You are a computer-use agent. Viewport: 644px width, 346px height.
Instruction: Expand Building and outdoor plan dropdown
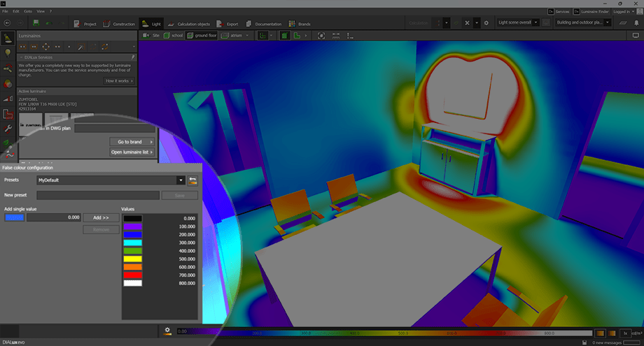tap(607, 23)
